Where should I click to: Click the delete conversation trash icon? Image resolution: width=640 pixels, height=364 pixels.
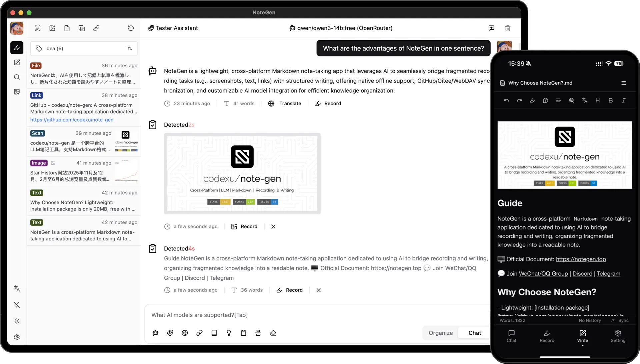tap(508, 28)
